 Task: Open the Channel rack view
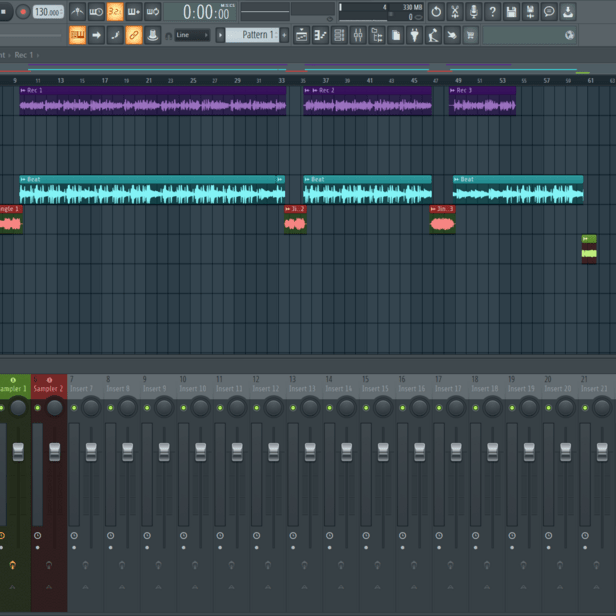(339, 35)
